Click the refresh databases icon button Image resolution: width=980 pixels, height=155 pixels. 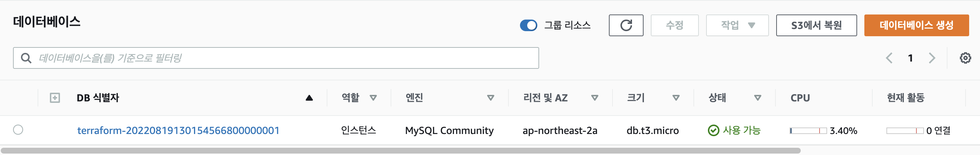pyautogui.click(x=626, y=25)
